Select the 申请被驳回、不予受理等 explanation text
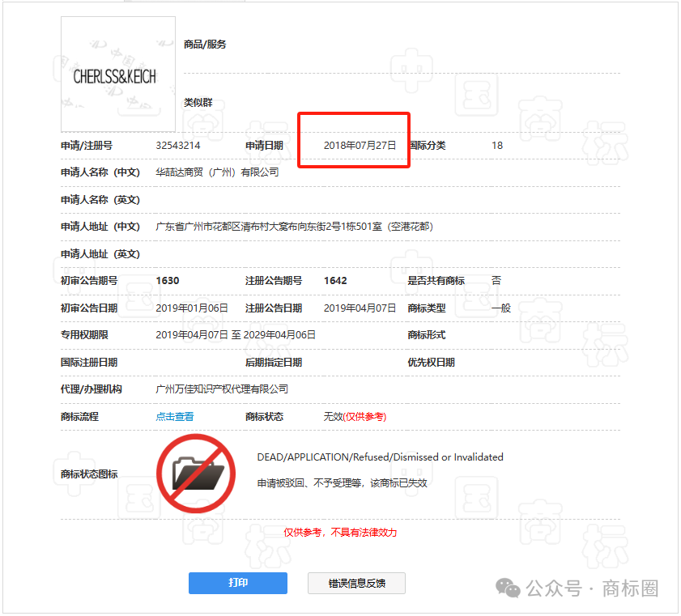The height and width of the screenshot is (616, 681). point(342,483)
